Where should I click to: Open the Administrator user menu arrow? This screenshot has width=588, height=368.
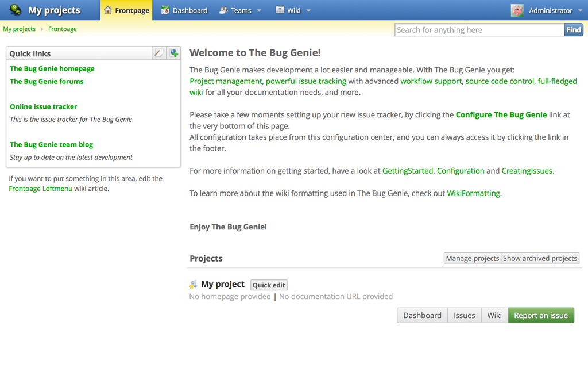pos(580,10)
